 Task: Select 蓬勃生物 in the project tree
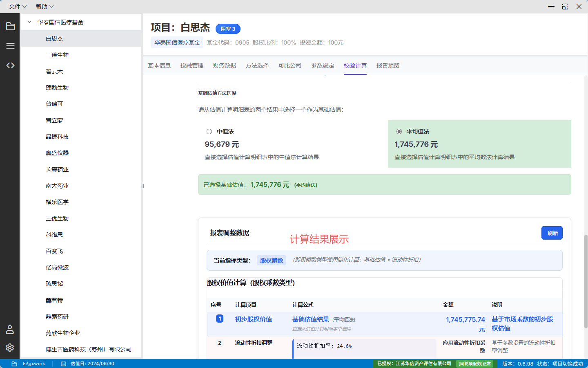click(x=81, y=88)
